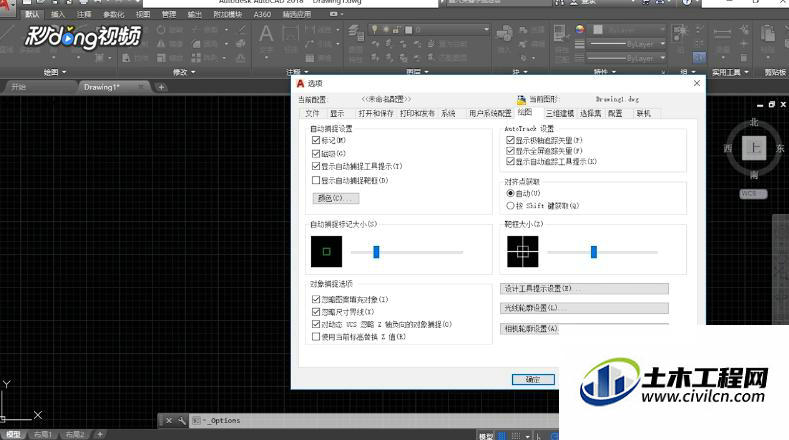Click ViewCube west direction 西
This screenshot has width=789, height=440.
[x=728, y=149]
